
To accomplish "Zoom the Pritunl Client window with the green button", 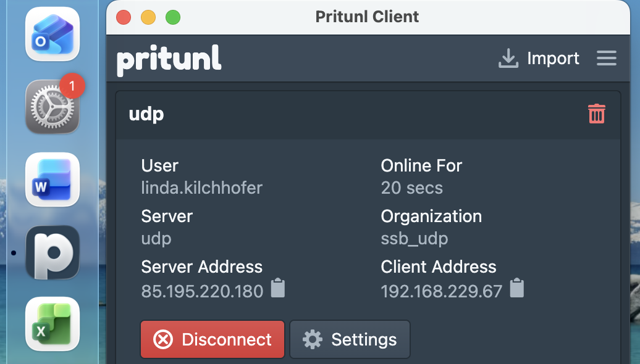I will point(173,17).
